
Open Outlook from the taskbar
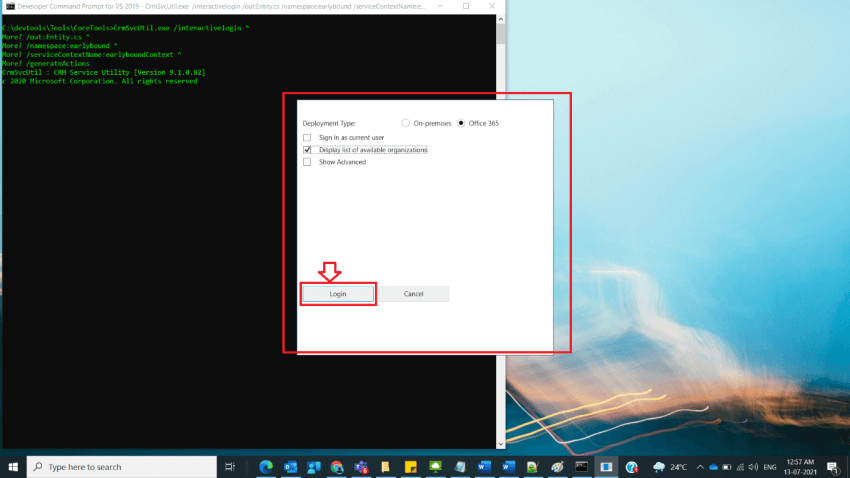pyautogui.click(x=290, y=467)
